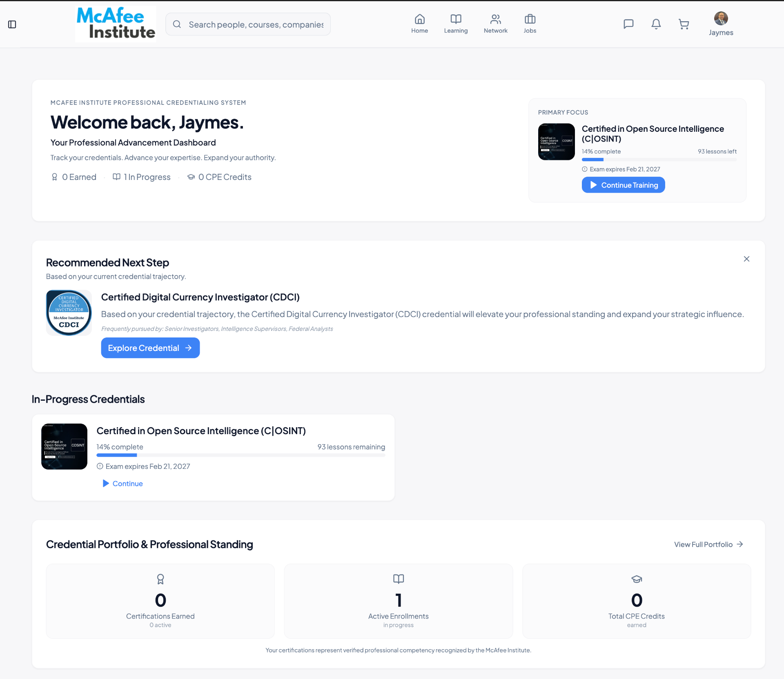Click the Explore Credential button
Viewport: 784px width, 679px height.
[x=150, y=348]
